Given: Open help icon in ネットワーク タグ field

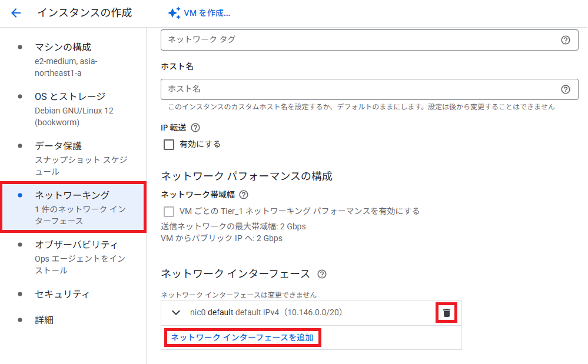Looking at the screenshot, I should point(566,40).
